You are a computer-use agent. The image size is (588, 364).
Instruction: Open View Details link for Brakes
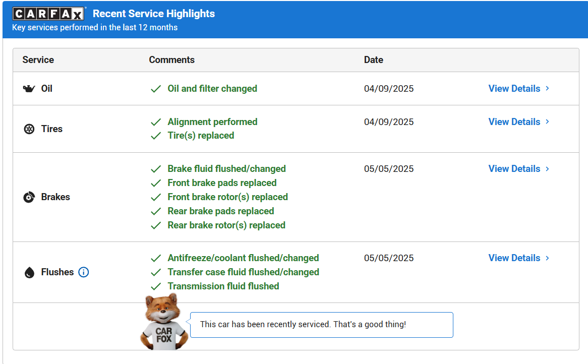pos(514,169)
